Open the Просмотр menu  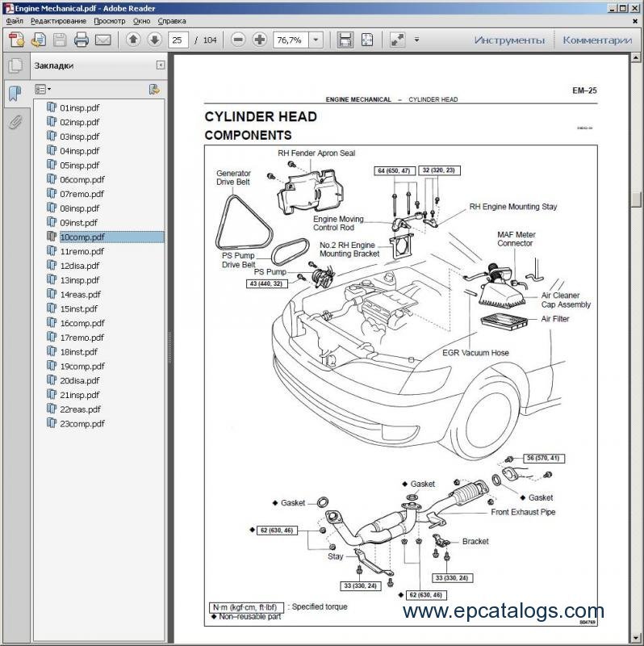(109, 20)
